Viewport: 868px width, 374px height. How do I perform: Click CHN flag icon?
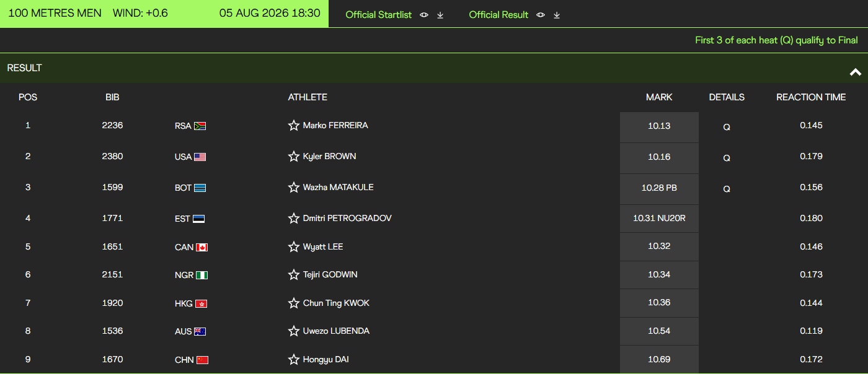click(202, 360)
